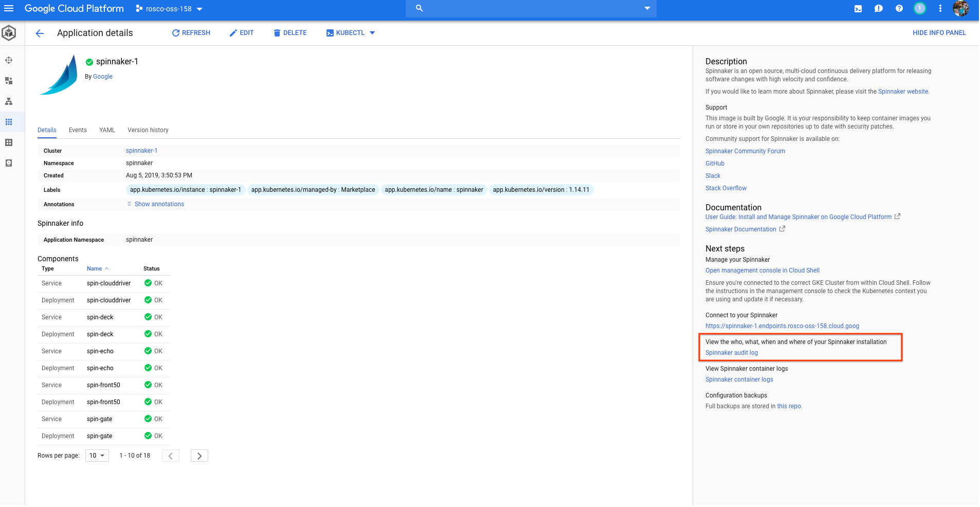
Task: Click the DELETE button in the toolbar
Action: pos(290,32)
